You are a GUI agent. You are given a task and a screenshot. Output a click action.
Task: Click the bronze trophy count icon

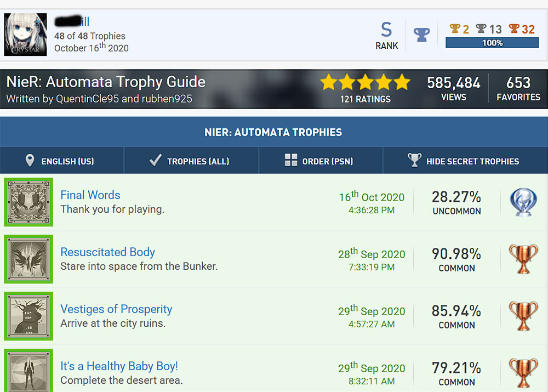tap(514, 29)
